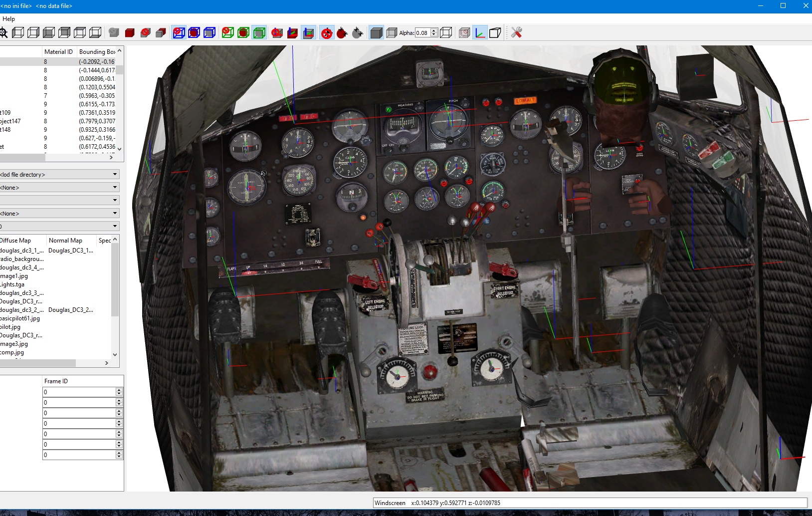Click the gray ladybug icon

coord(357,33)
